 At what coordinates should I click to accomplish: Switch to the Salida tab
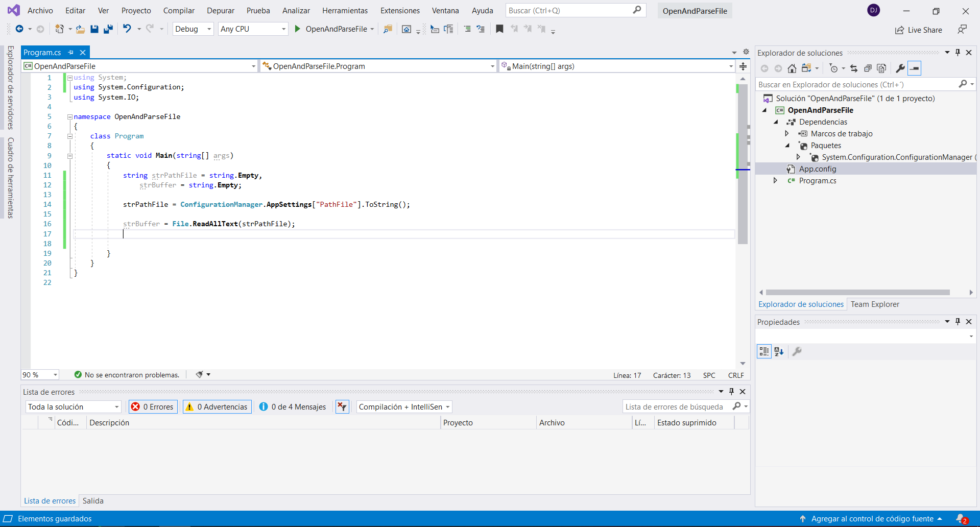click(x=93, y=501)
